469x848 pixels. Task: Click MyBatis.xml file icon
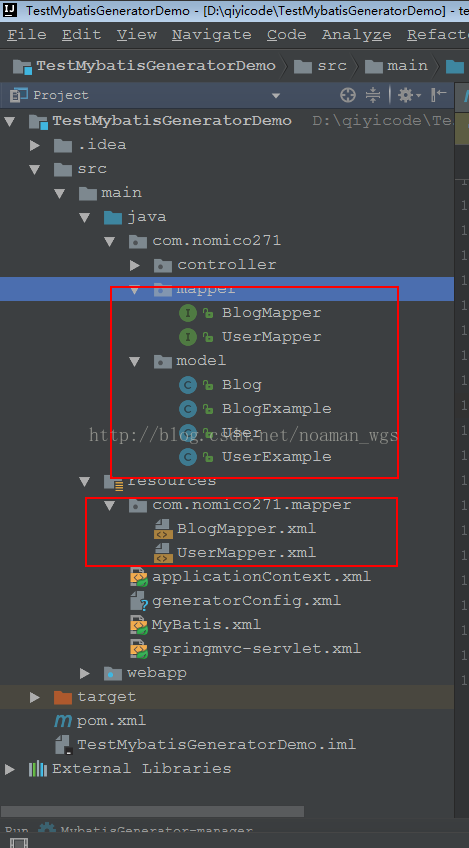coord(138,625)
